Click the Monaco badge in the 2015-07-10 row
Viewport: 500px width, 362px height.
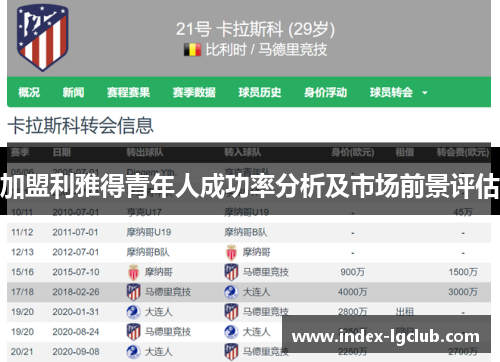click(134, 272)
